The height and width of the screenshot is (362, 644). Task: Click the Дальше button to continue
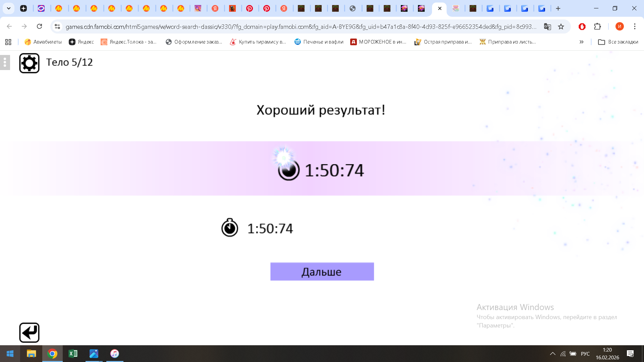coord(322,271)
